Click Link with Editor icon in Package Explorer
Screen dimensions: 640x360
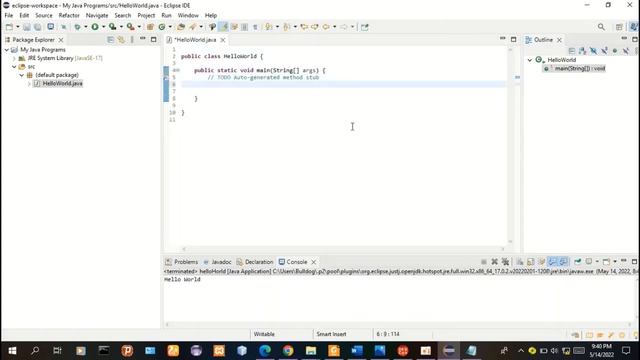click(121, 40)
